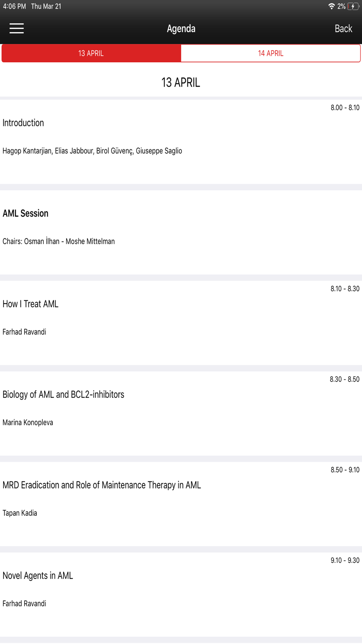Tap speaker Tapan Kadia
The height and width of the screenshot is (644, 362).
[20, 513]
